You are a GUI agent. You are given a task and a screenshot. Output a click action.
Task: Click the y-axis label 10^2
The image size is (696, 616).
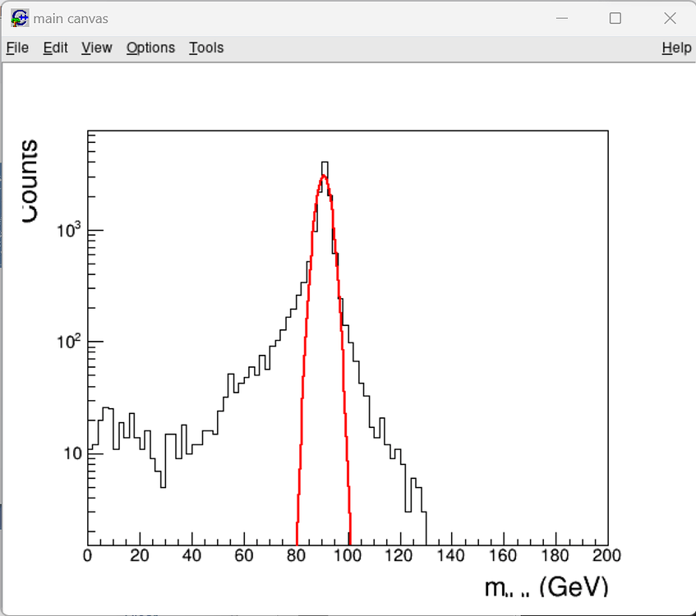[x=69, y=342]
